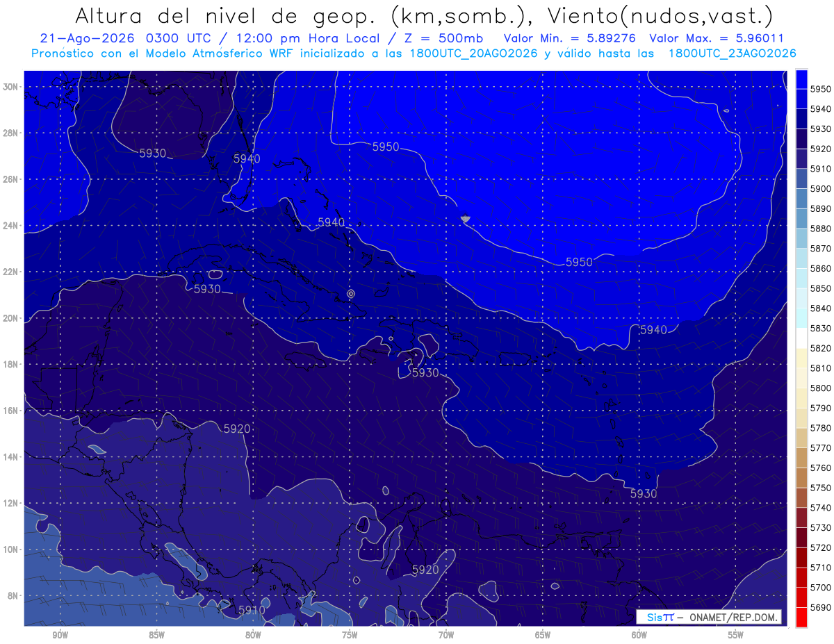This screenshot has width=834, height=644.
Task: Click the legend value 5900
Action: click(820, 188)
